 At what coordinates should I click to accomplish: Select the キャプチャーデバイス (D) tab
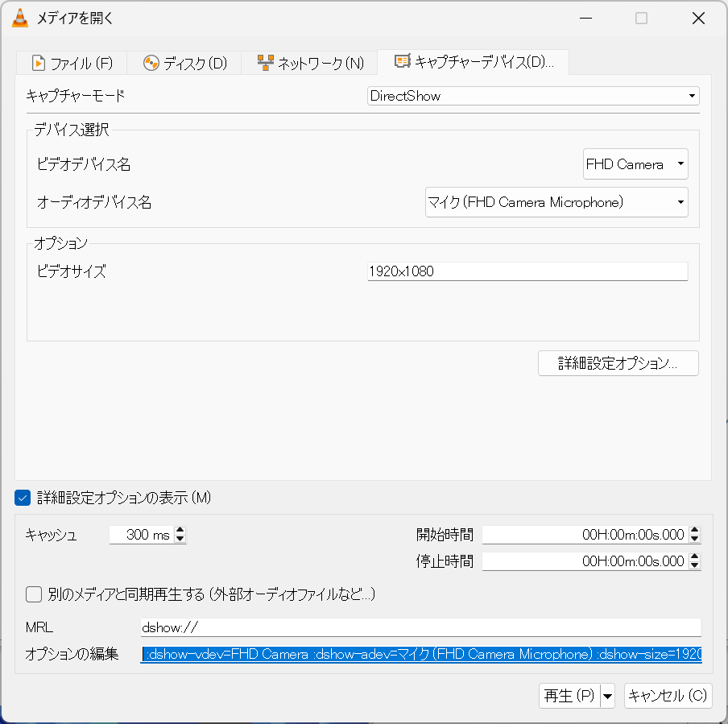pos(474,62)
